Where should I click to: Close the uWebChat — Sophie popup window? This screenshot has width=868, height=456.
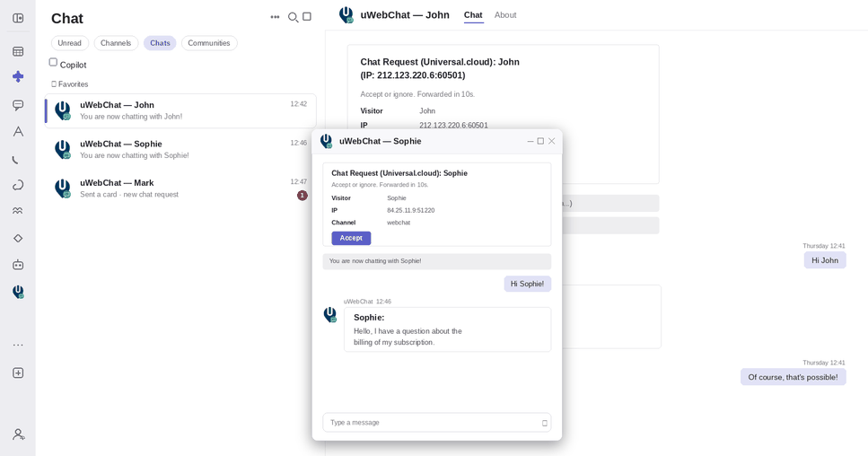tap(551, 141)
